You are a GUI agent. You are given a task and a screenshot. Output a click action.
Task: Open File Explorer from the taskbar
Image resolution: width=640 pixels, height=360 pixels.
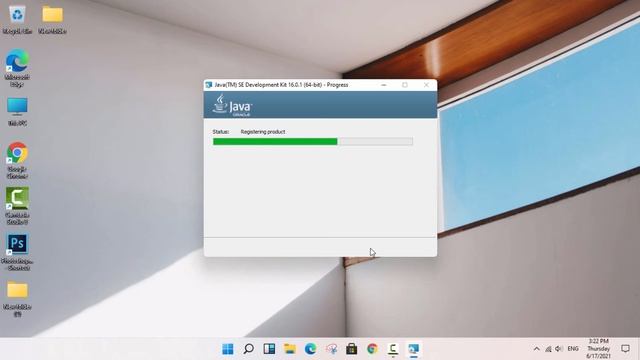pyautogui.click(x=290, y=349)
